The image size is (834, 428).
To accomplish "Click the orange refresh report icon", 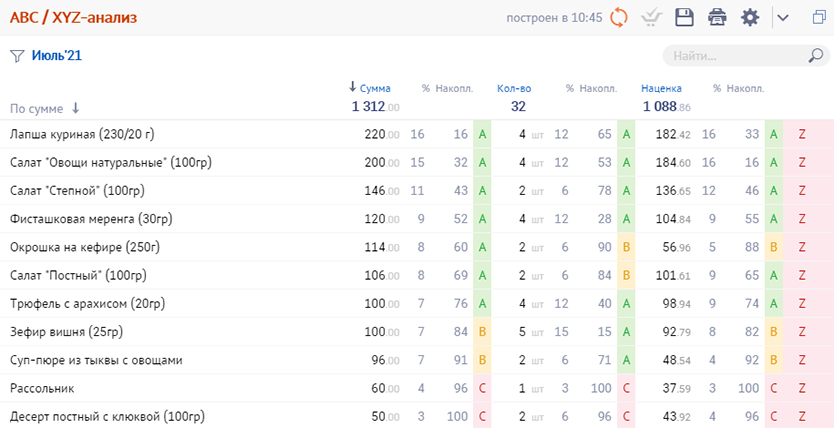I will (620, 17).
